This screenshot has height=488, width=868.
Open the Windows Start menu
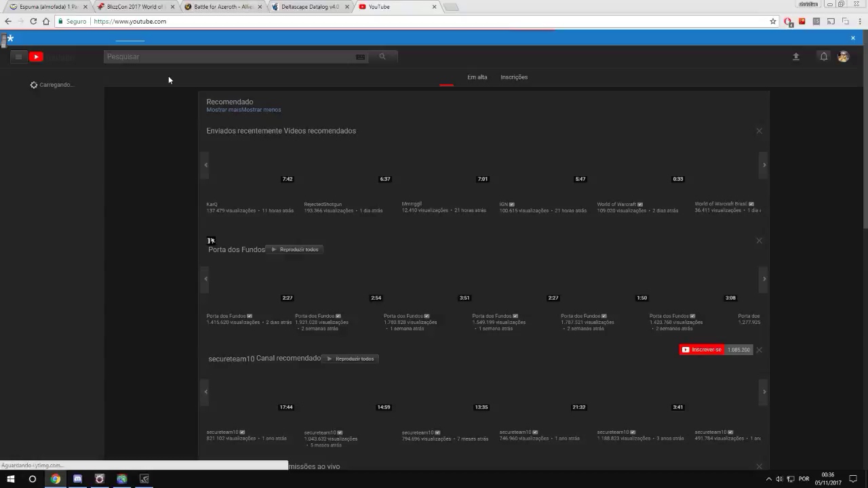pyautogui.click(x=11, y=479)
